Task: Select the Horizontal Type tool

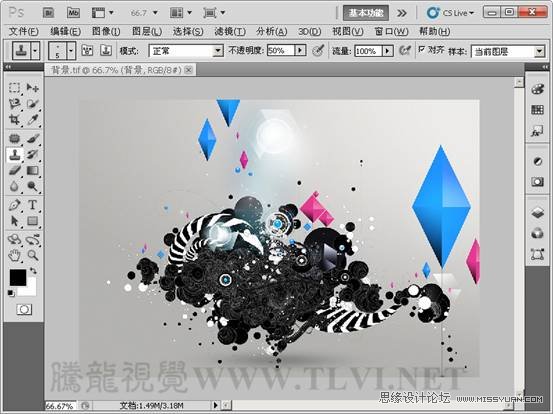Action: (32, 205)
